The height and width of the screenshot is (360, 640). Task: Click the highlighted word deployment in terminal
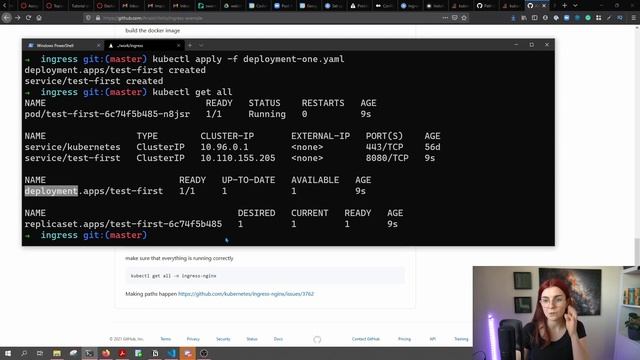click(x=51, y=191)
